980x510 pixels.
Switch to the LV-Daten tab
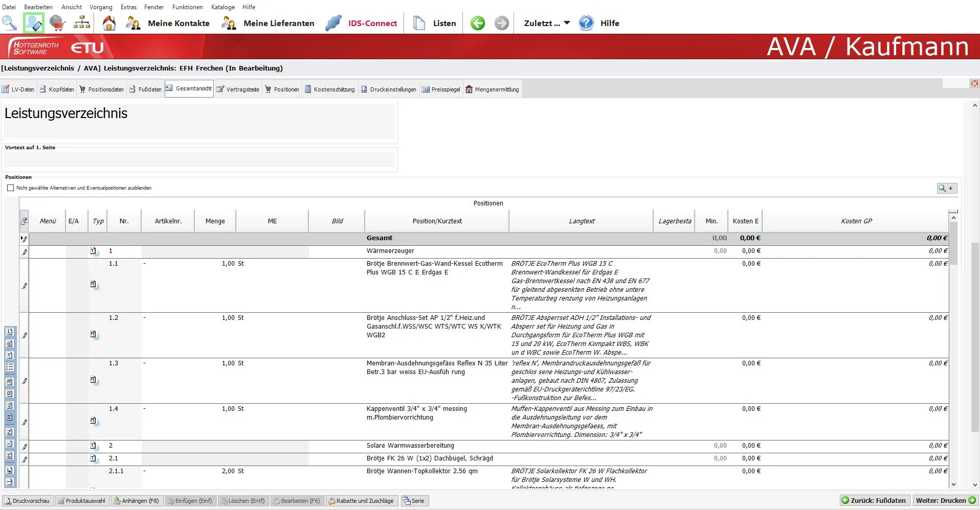[x=18, y=89]
